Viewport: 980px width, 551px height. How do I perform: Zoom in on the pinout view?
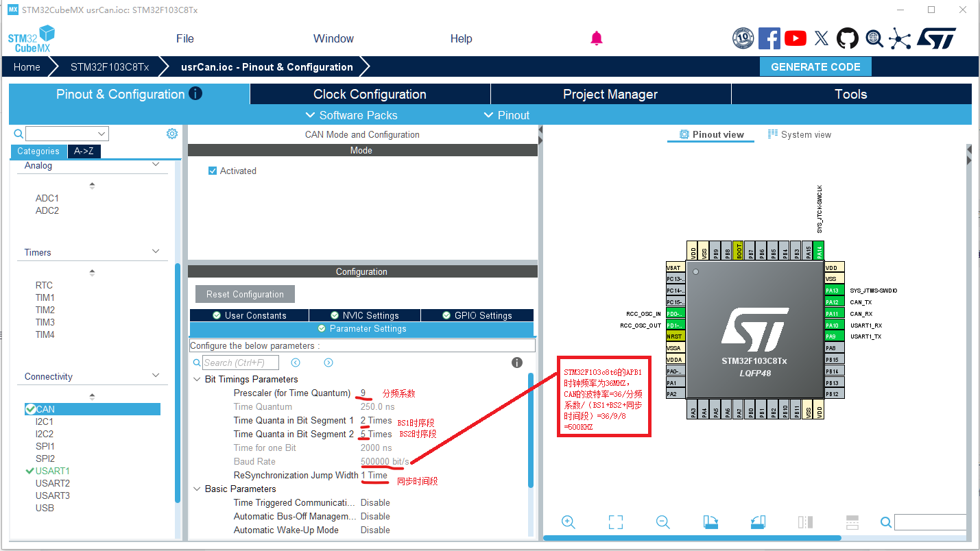click(x=569, y=522)
